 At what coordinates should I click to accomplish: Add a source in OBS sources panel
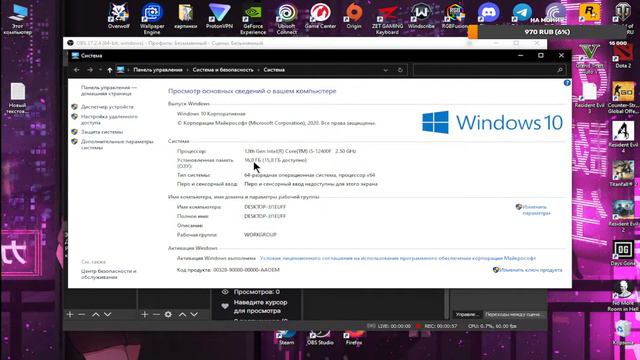coord(144,314)
